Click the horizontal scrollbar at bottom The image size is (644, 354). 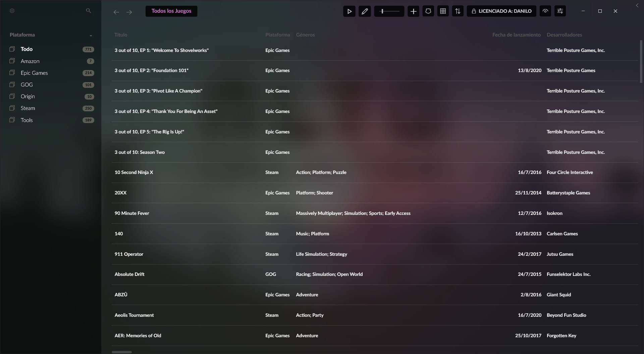click(122, 352)
